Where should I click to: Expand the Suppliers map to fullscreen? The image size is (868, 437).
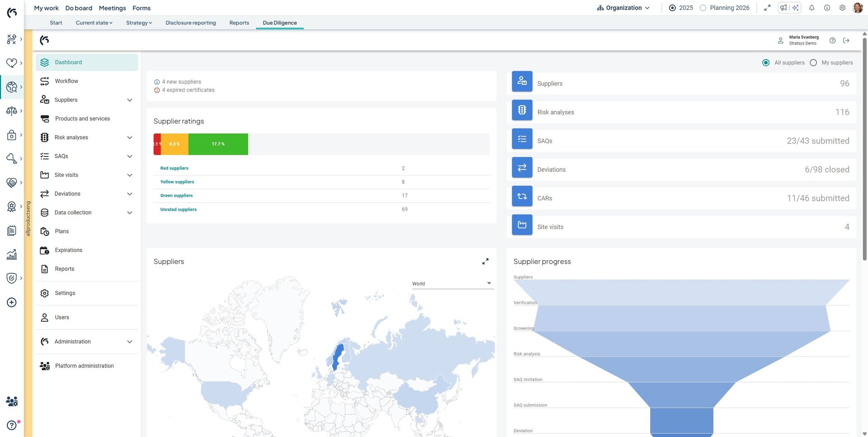(x=485, y=261)
